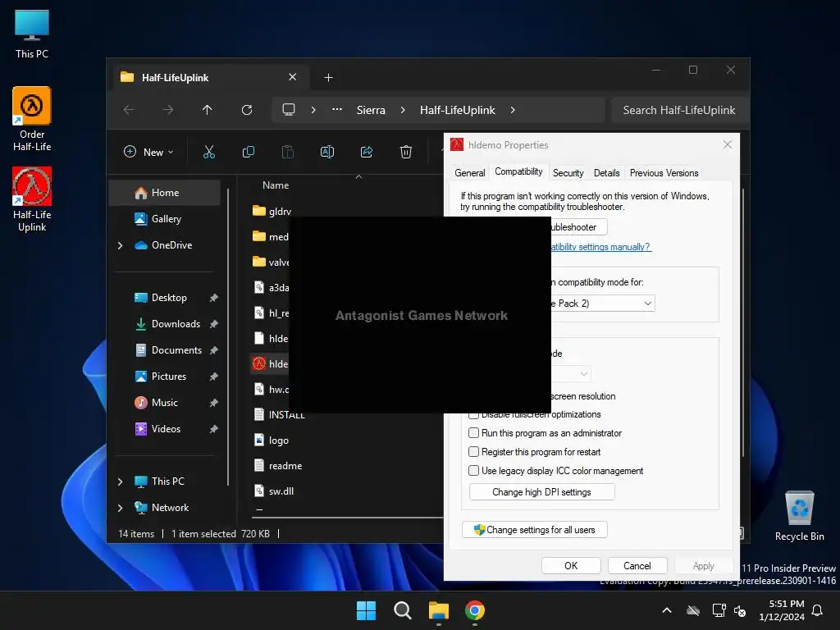The height and width of the screenshot is (630, 840).
Task: Open a new Explorer tab with plus button
Action: tap(328, 78)
